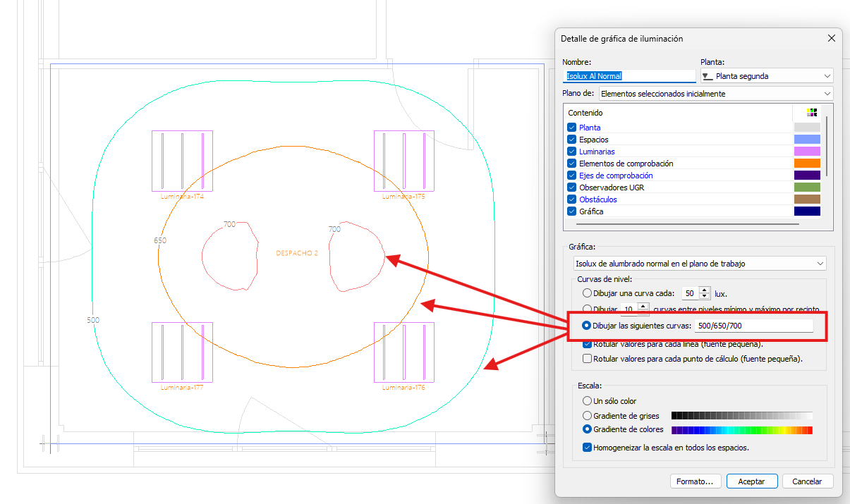Screen dimensions: 850x504
Task: Enable Rotular valores para cada punto de cálculo
Action: click(x=588, y=359)
